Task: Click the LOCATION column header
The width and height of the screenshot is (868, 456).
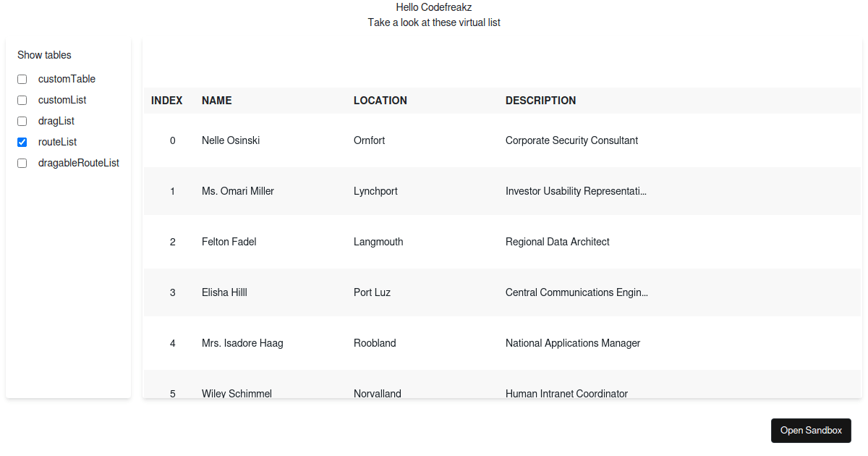Action: (x=380, y=101)
